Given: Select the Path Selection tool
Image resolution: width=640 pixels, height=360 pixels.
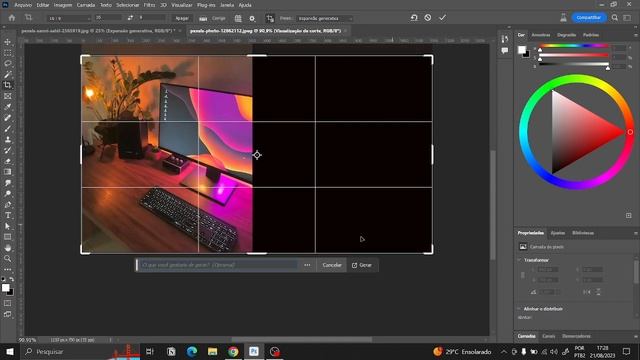Looking at the screenshot, I should (x=8, y=226).
